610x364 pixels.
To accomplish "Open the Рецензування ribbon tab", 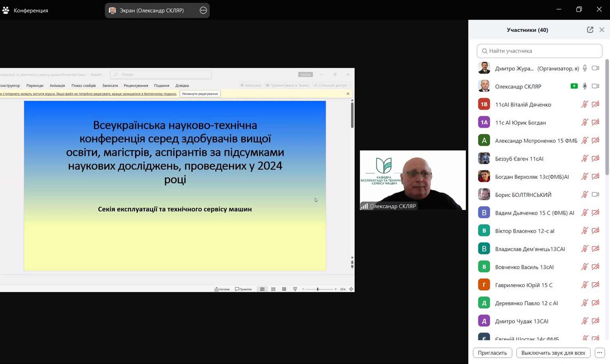I will [136, 85].
